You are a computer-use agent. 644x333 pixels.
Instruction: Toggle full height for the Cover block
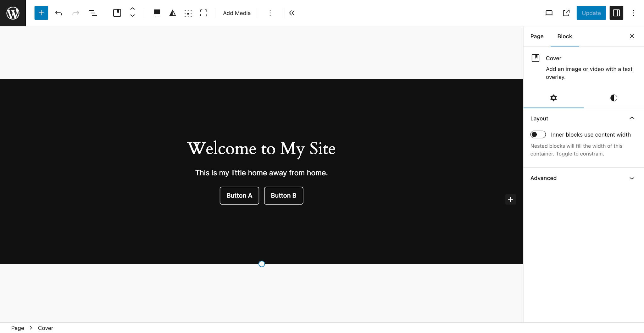pos(204,13)
